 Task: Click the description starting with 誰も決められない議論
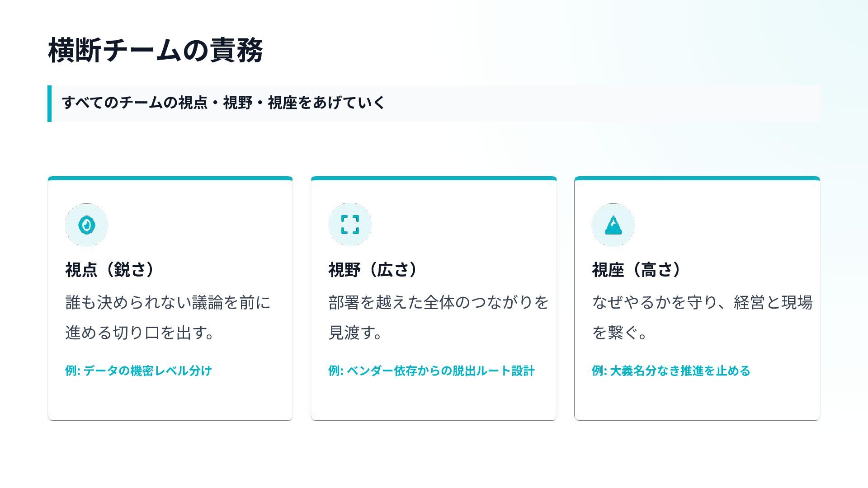168,317
